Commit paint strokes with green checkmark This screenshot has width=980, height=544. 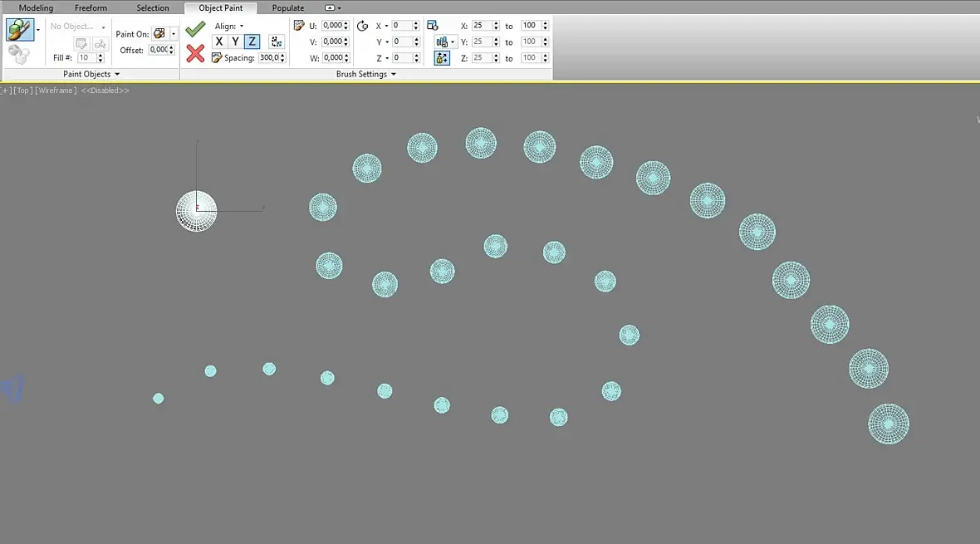195,28
